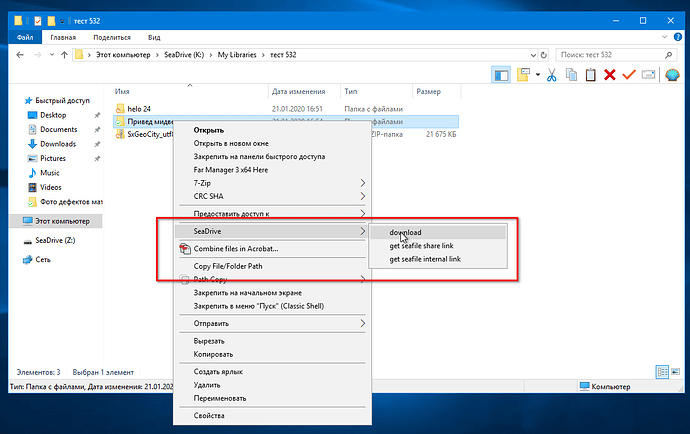Click the orange checkmark Properties icon
This screenshot has width=690, height=434.
[x=629, y=75]
